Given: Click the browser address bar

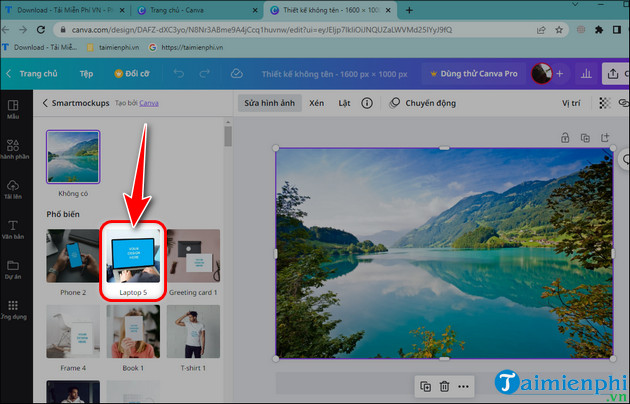Looking at the screenshot, I should [297, 30].
